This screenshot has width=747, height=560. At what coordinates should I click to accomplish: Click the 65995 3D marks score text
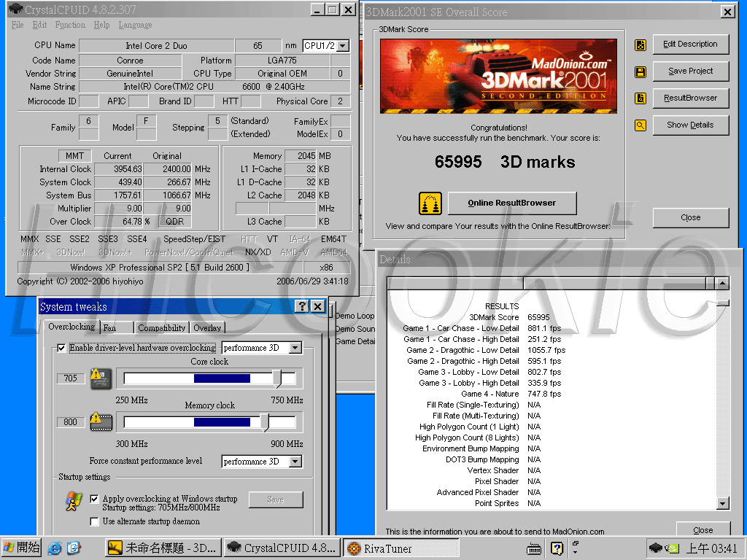505,162
